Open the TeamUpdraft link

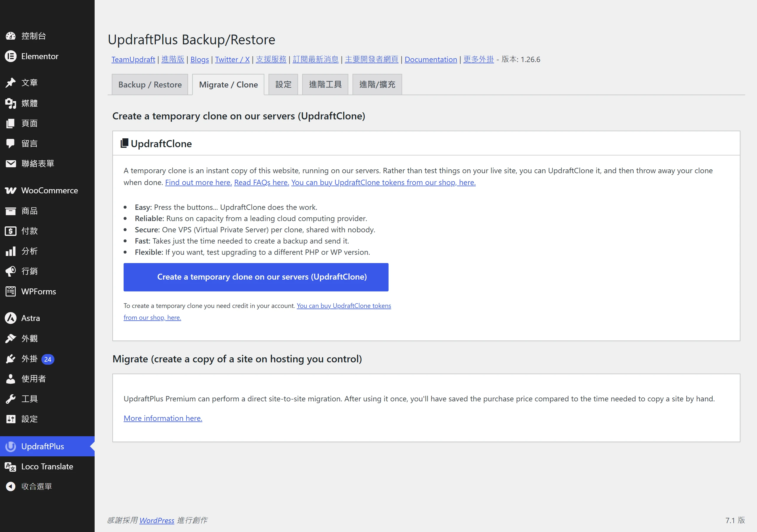point(133,59)
